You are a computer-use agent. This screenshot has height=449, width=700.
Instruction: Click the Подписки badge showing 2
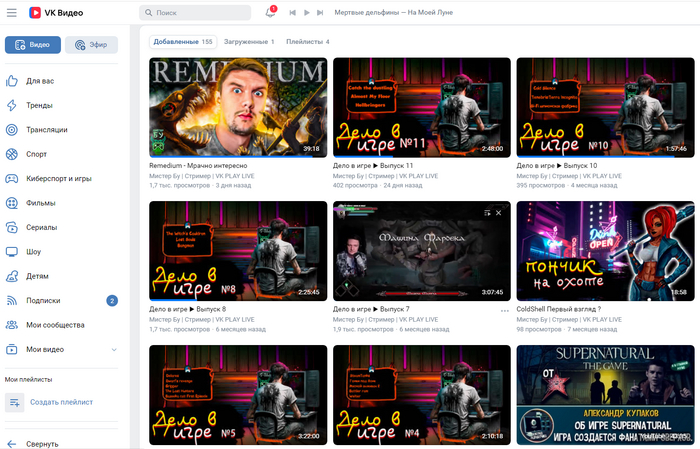(x=112, y=301)
